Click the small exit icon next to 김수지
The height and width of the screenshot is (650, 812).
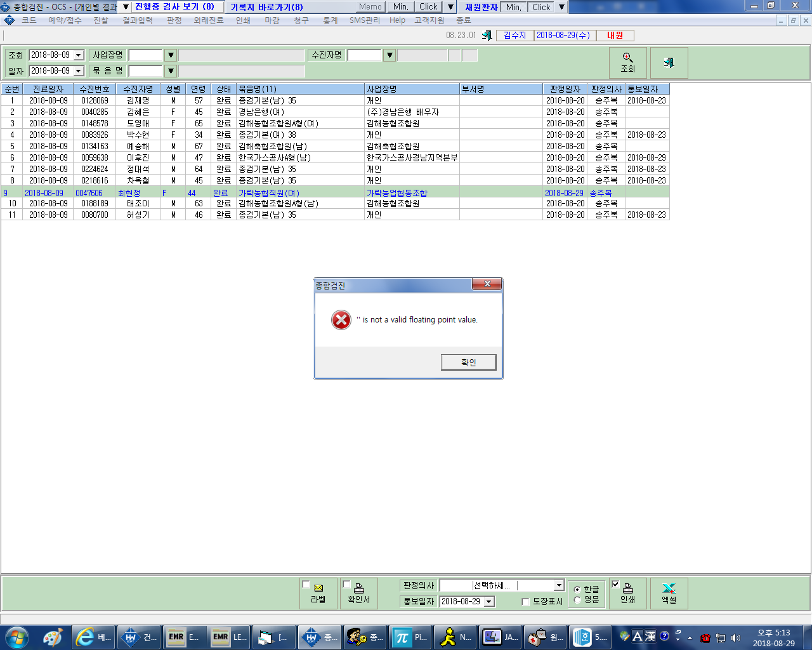pyautogui.click(x=487, y=36)
